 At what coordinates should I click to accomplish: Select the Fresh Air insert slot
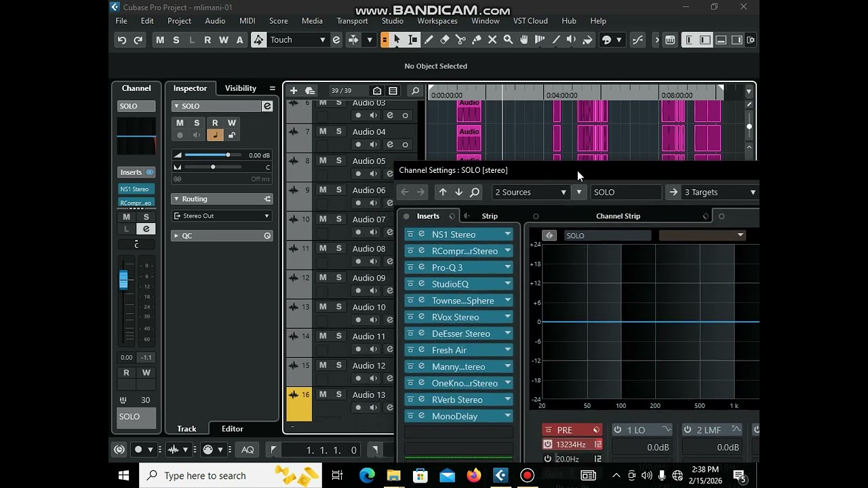(458, 350)
